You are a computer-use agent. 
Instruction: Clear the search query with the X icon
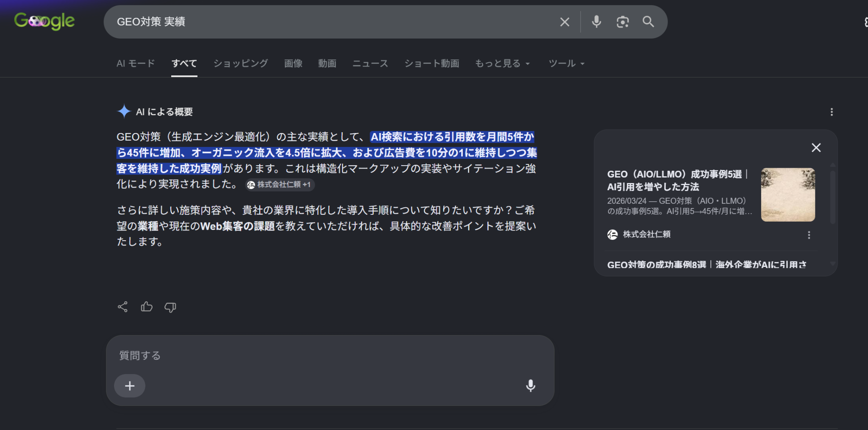565,22
